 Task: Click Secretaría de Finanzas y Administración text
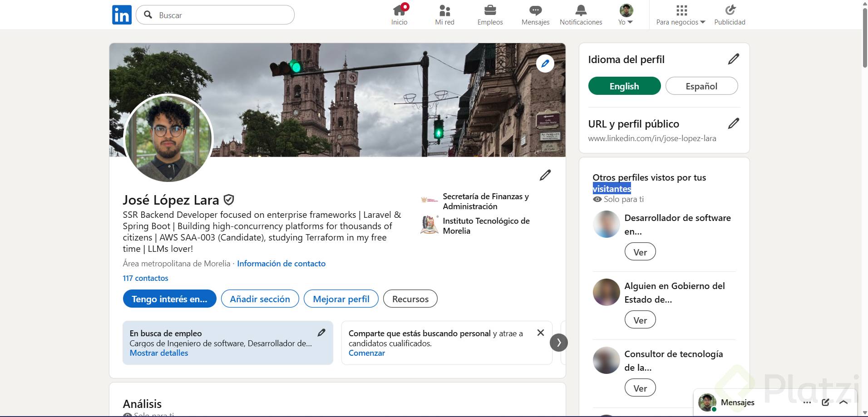click(x=486, y=201)
